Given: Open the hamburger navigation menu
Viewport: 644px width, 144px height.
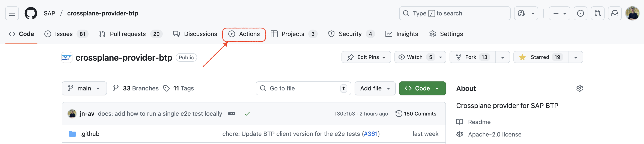Looking at the screenshot, I should 12,13.
